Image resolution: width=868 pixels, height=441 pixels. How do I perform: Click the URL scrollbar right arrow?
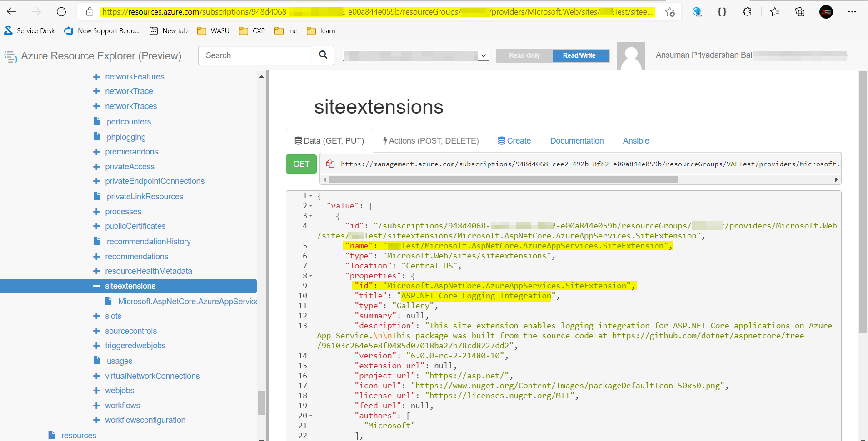(x=836, y=180)
